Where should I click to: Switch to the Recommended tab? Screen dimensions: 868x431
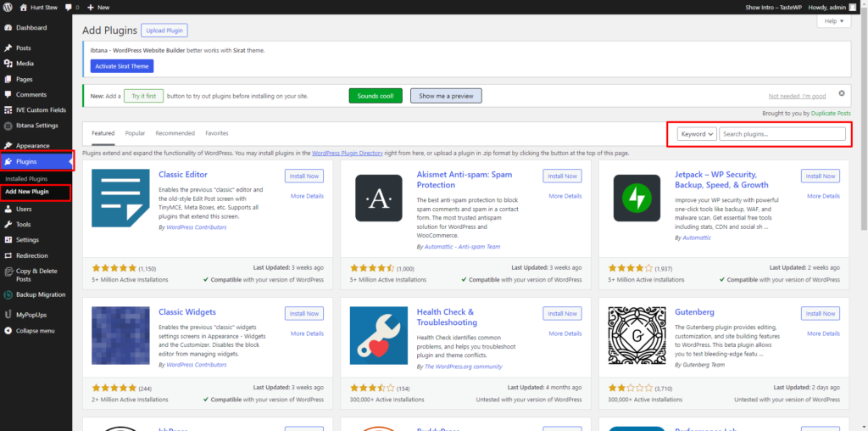click(175, 133)
